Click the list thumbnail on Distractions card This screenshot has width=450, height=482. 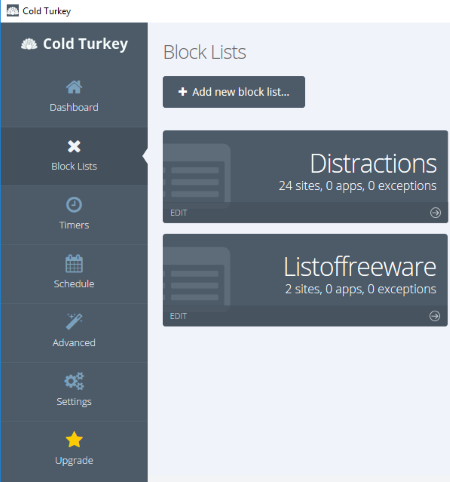[x=197, y=176]
